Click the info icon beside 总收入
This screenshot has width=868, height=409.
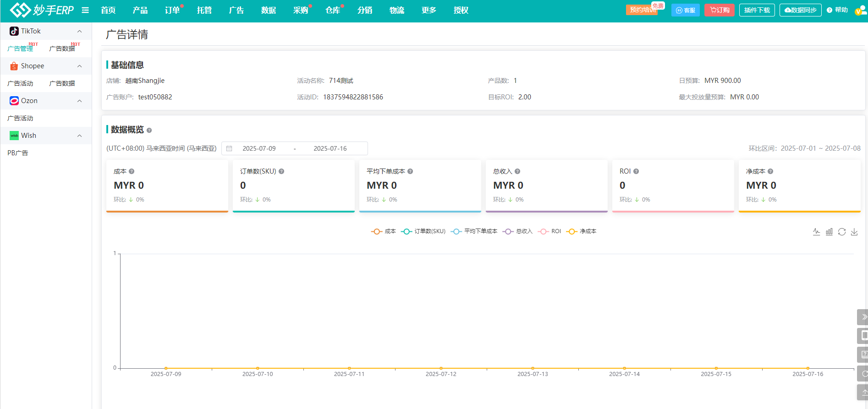517,171
